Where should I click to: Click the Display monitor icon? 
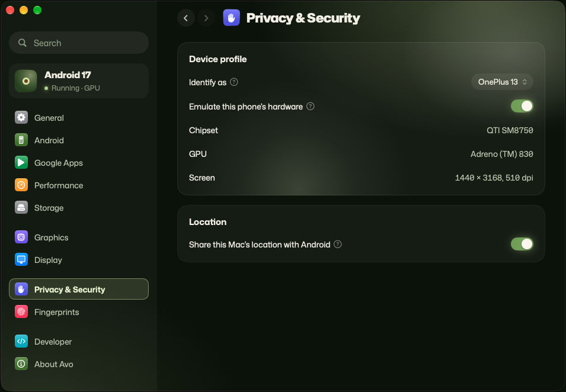tap(21, 259)
